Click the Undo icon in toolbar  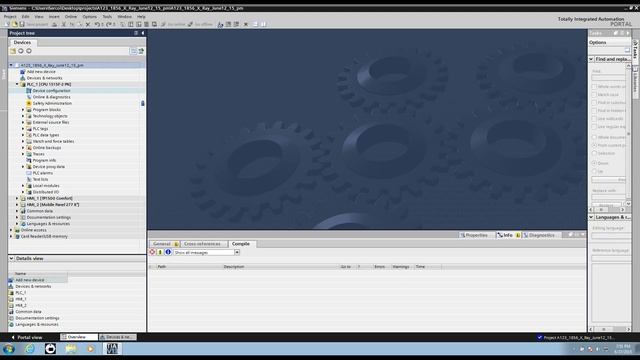click(97, 24)
